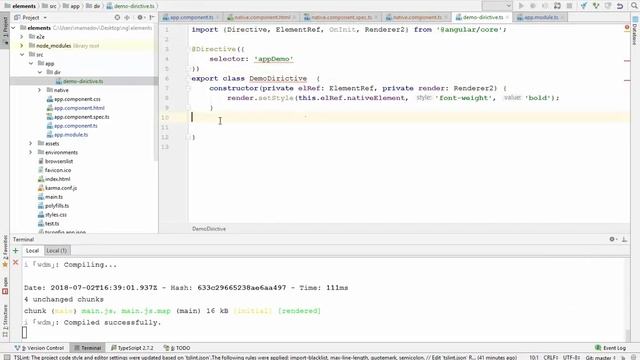Open the Event Log
Viewport: 640px width, 360px height.
coord(611,348)
